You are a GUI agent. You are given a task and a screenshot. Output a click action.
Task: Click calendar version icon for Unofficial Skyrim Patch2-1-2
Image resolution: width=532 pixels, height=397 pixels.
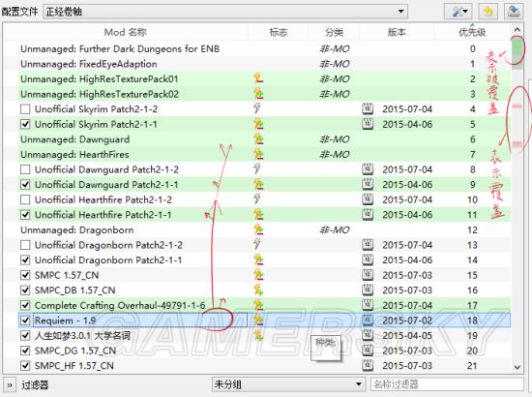(x=368, y=108)
